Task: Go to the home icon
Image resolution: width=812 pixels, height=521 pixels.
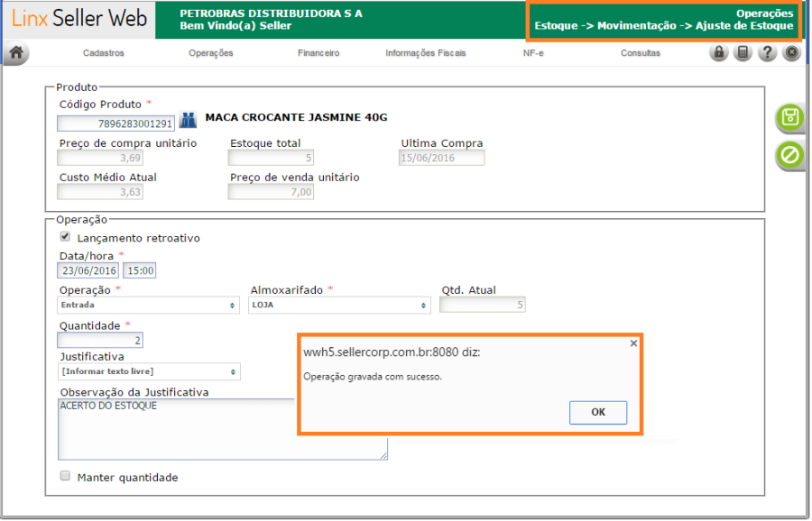Action: point(16,52)
